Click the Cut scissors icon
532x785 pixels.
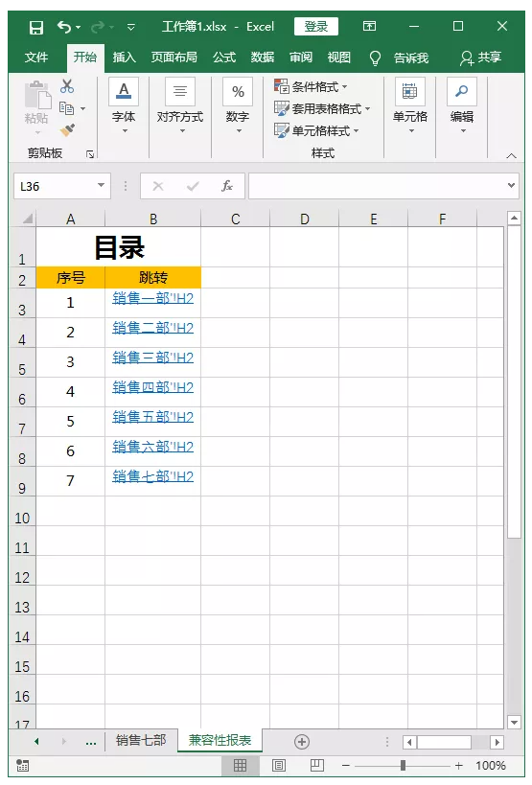tap(66, 86)
